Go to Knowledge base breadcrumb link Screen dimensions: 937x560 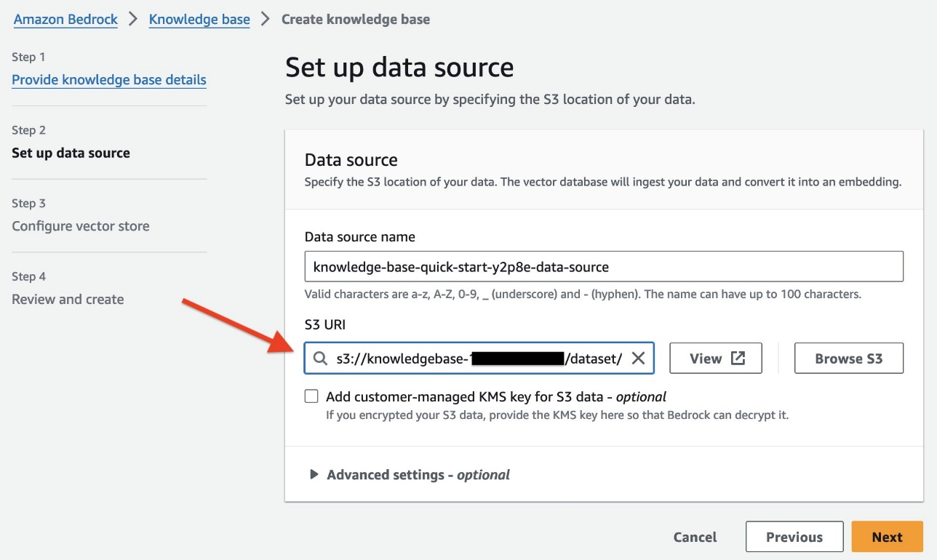pyautogui.click(x=199, y=20)
